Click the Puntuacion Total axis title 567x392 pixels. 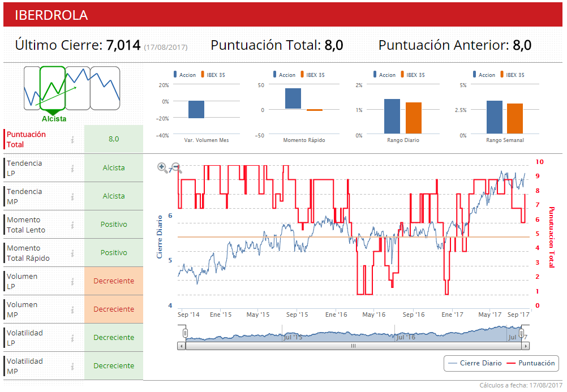[552, 237]
